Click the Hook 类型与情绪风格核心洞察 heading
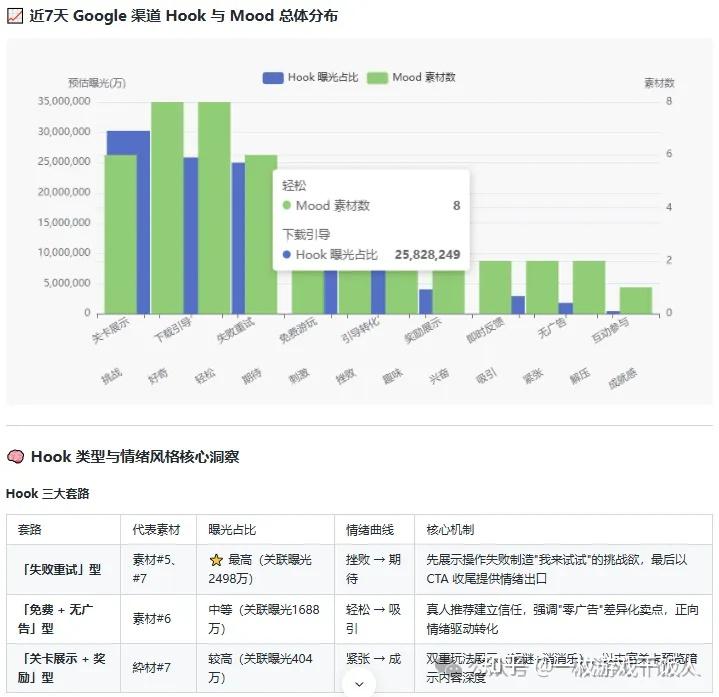Image resolution: width=719 pixels, height=697 pixels. point(135,457)
